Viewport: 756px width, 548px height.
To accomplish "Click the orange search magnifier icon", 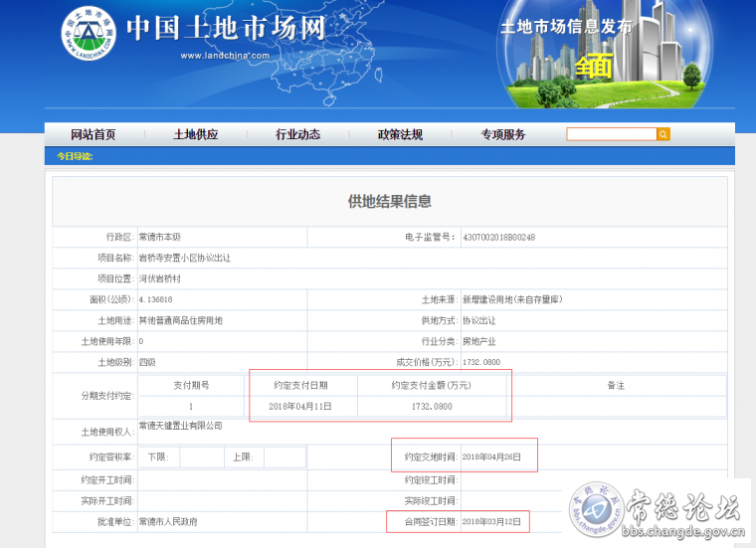I will [663, 134].
